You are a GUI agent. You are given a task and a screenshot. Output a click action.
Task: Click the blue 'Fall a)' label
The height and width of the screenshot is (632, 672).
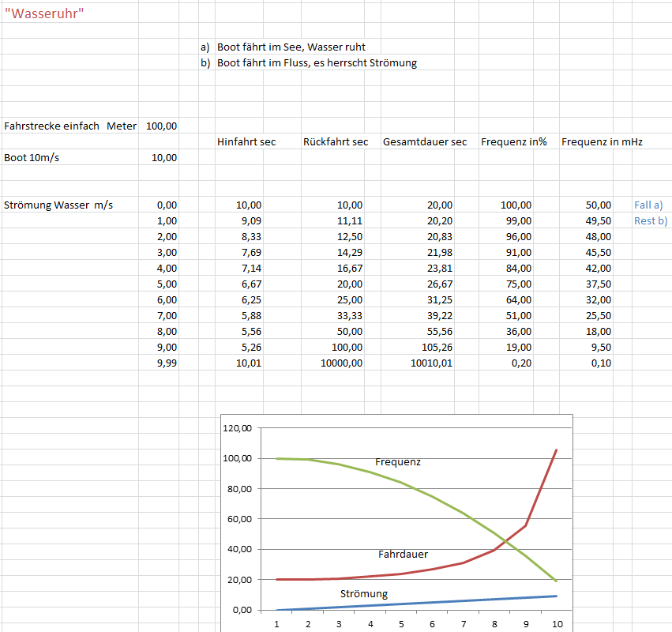648,205
